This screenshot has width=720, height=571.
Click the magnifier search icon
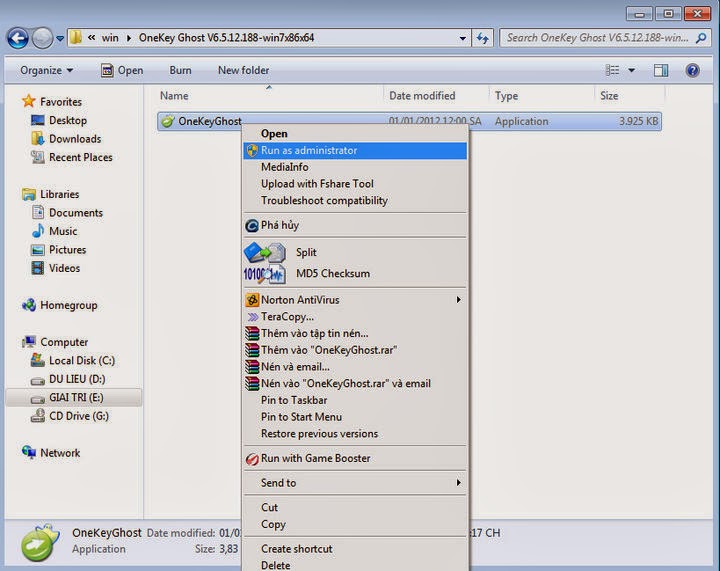(x=701, y=38)
